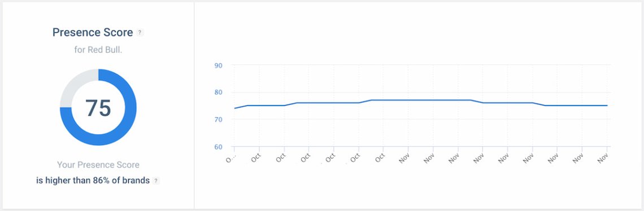Click the first "Nov" x-axis label
The height and width of the screenshot is (211, 644).
(404, 158)
